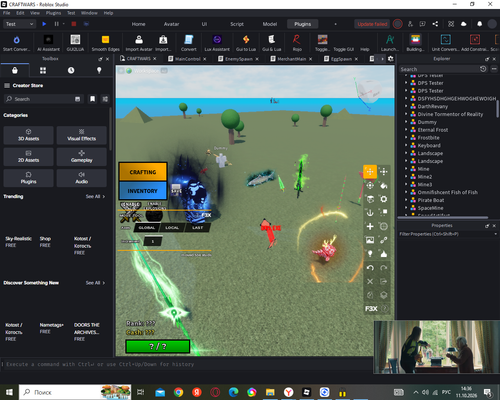
Task: Expand the Frostbite tree item
Action: click(406, 138)
